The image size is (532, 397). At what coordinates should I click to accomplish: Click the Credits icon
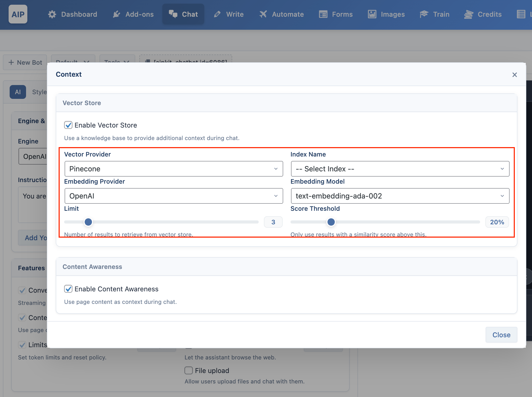coord(469,14)
